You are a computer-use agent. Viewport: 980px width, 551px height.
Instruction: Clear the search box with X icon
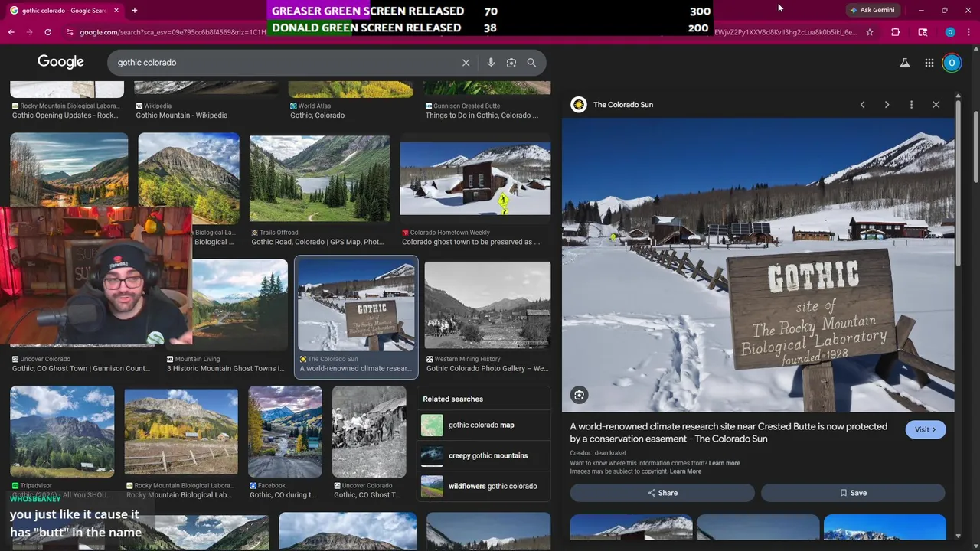click(465, 63)
